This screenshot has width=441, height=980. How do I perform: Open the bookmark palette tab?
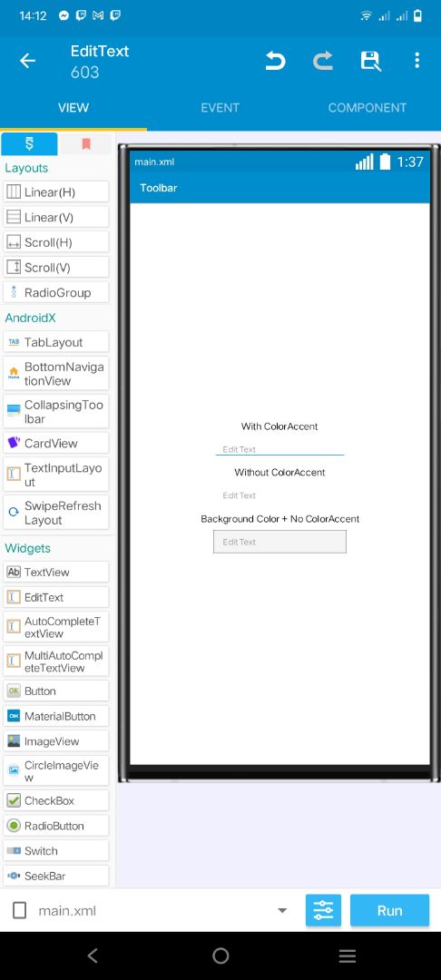coord(86,144)
